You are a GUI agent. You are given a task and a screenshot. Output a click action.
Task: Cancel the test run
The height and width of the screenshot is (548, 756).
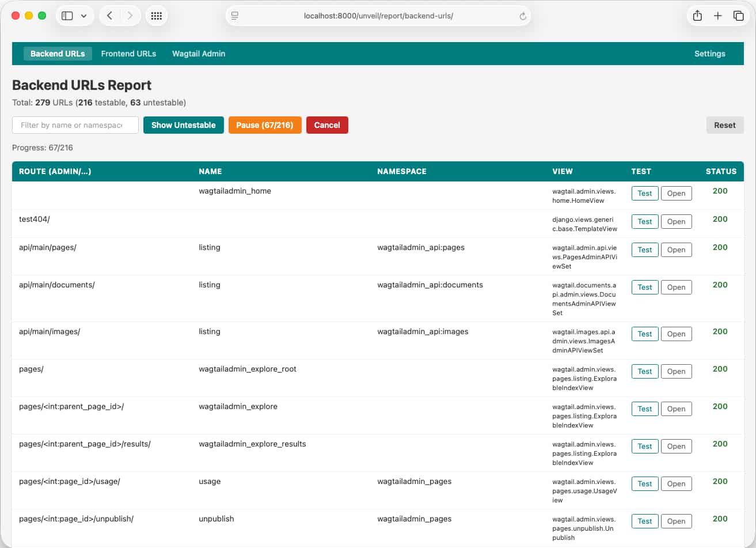coord(327,125)
